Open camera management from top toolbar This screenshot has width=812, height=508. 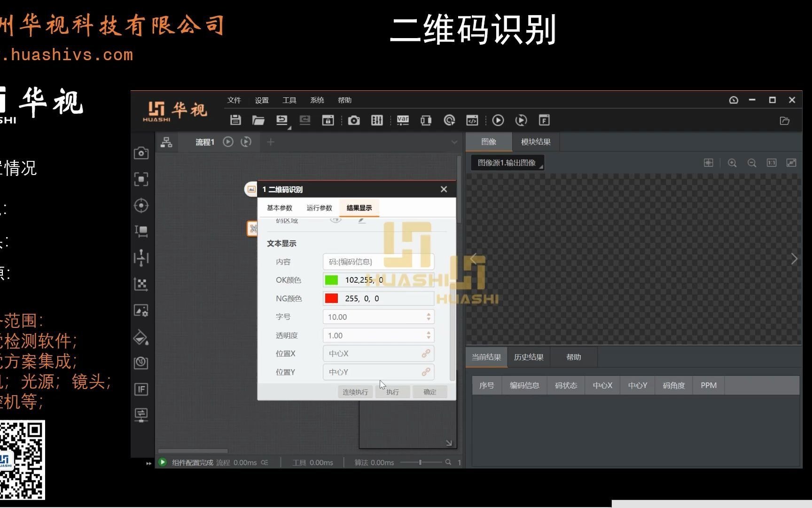click(x=354, y=120)
